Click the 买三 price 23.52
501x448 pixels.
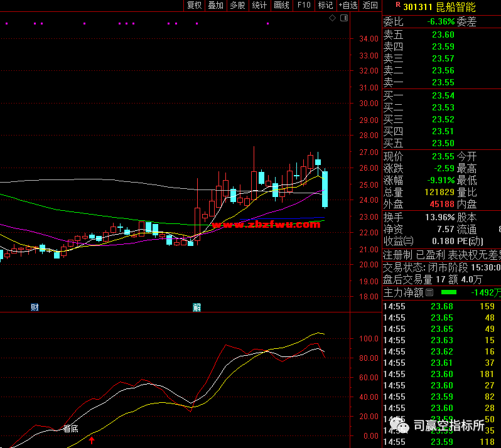tap(443, 119)
